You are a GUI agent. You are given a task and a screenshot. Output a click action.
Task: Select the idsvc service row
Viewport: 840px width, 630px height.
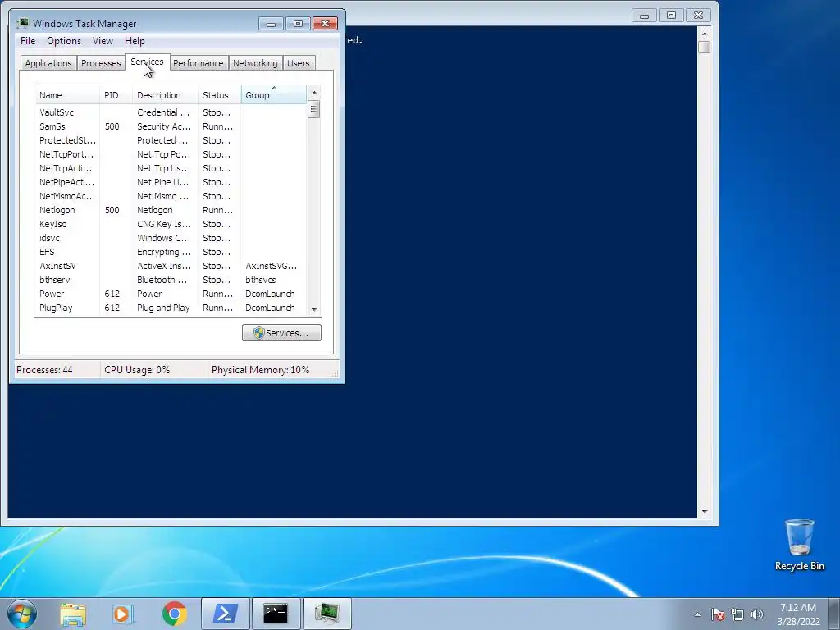(171, 238)
